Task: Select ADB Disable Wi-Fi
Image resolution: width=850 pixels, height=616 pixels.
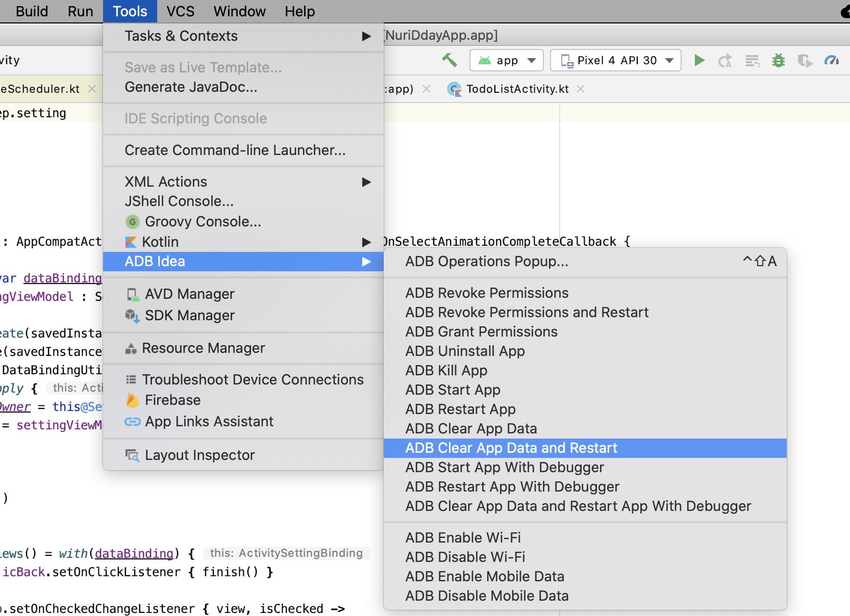Action: click(585, 557)
